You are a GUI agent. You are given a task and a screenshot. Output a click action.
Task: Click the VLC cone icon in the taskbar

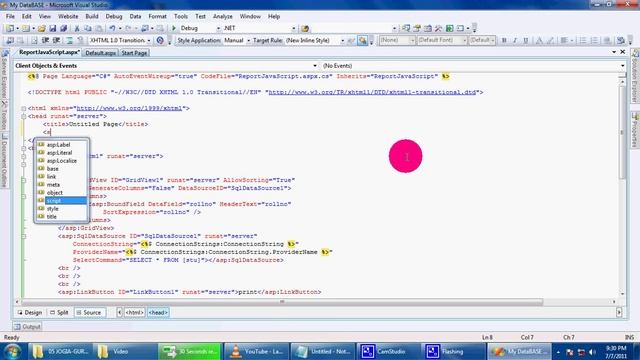pyautogui.click(x=236, y=351)
